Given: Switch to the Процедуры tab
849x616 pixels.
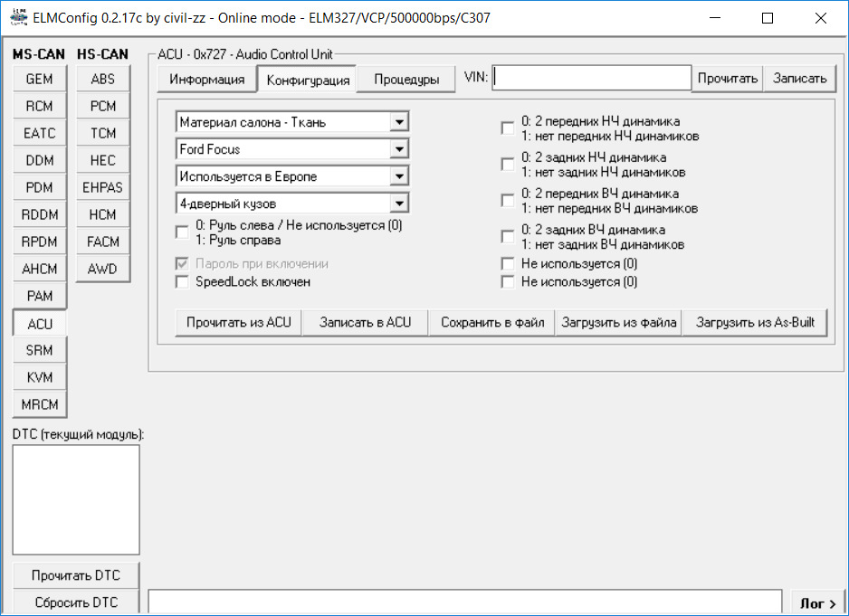Looking at the screenshot, I should [x=406, y=80].
